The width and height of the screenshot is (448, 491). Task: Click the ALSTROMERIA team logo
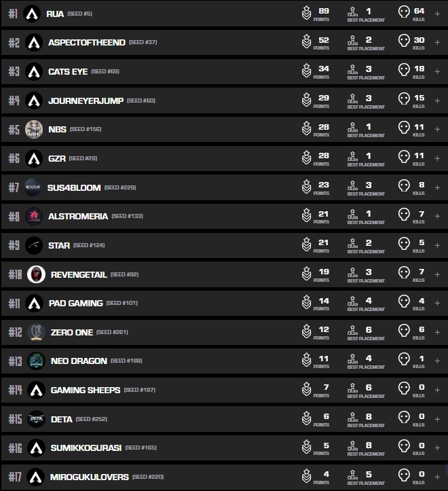pos(34,216)
